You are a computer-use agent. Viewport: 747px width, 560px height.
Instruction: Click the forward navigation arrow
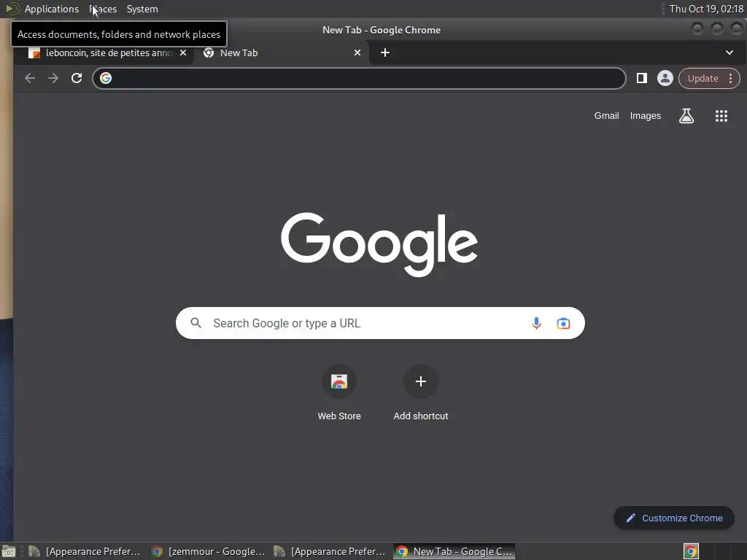(53, 78)
